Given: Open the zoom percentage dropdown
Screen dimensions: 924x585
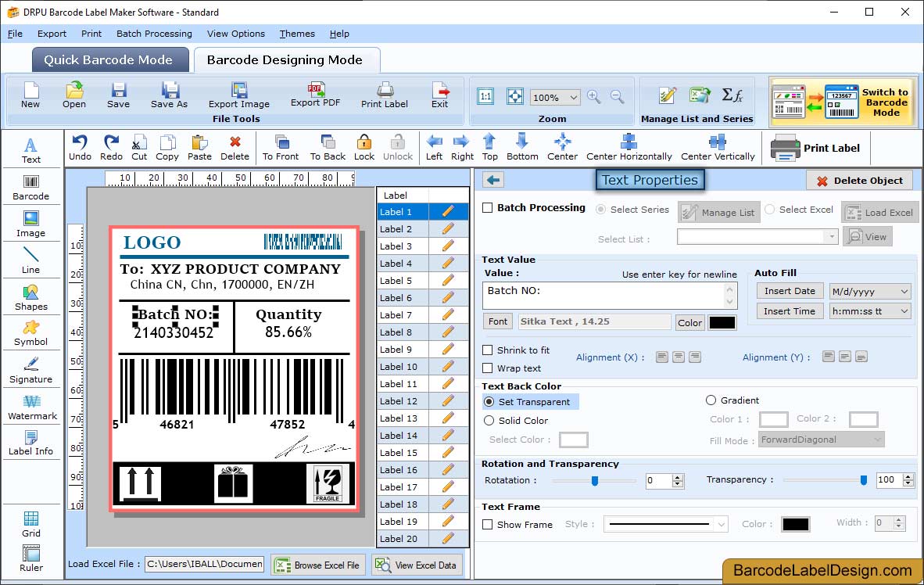Looking at the screenshot, I should 573,97.
